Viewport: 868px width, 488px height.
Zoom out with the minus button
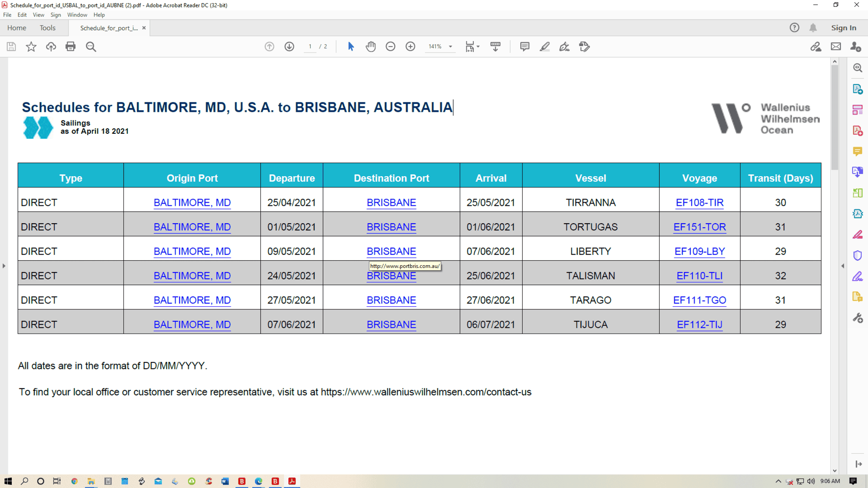pyautogui.click(x=391, y=47)
